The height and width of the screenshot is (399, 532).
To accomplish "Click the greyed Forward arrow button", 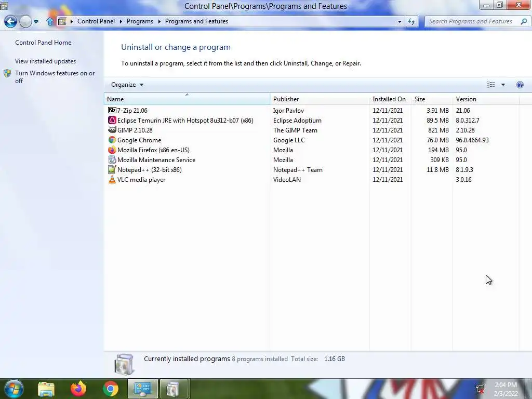I will 25,21.
